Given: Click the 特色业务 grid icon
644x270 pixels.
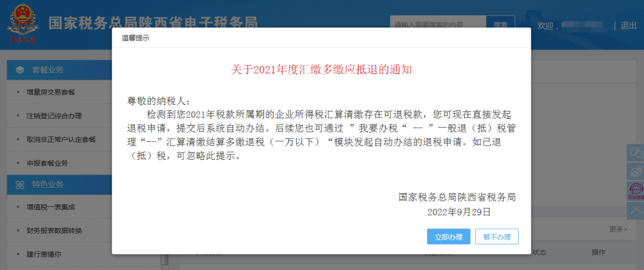Looking at the screenshot, I should [20, 185].
